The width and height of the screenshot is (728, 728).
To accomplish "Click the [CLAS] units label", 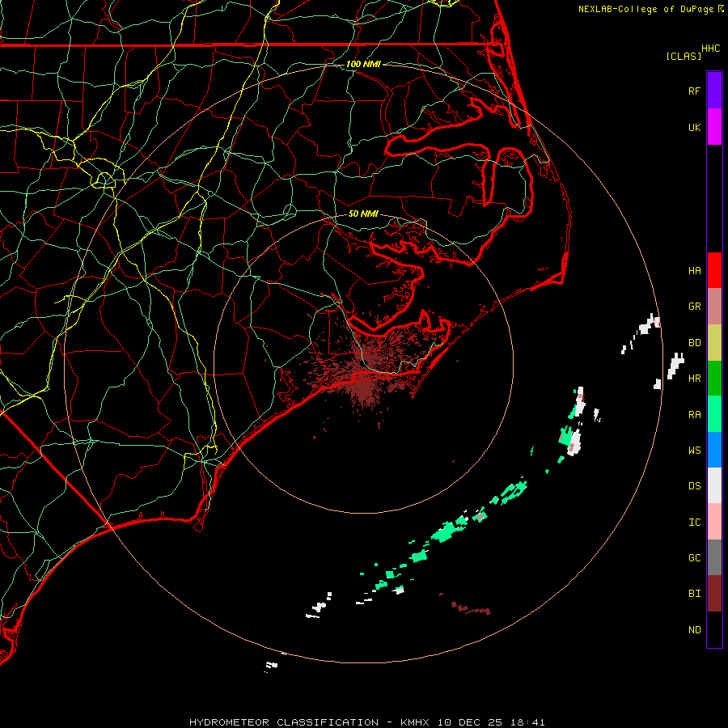I will (x=684, y=56).
